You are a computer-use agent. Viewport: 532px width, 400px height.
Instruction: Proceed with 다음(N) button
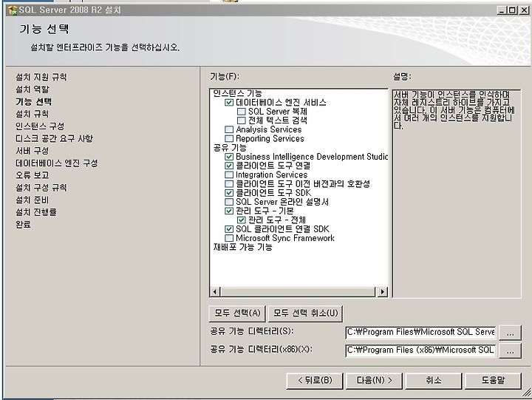pyautogui.click(x=374, y=380)
